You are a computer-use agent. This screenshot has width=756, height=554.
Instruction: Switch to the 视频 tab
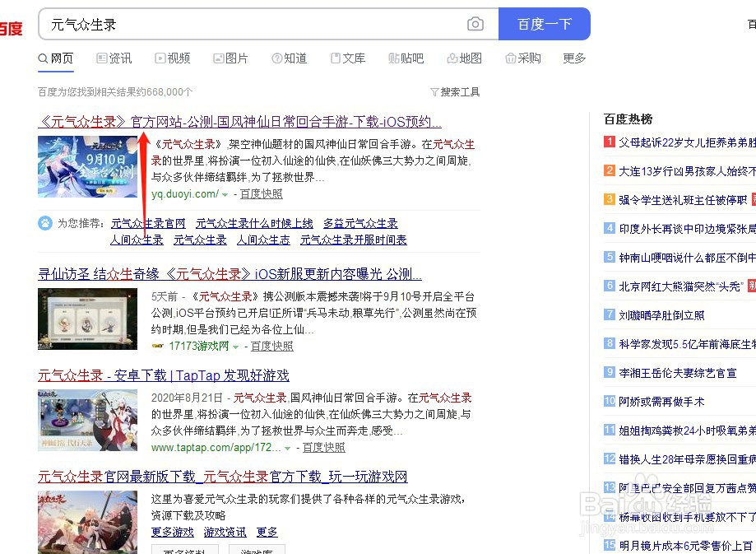(x=173, y=58)
